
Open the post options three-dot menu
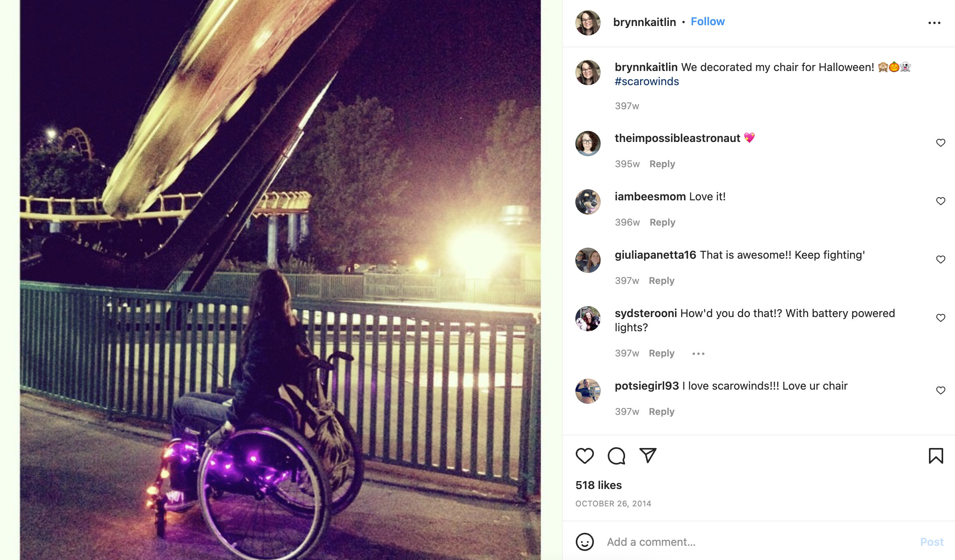point(934,23)
